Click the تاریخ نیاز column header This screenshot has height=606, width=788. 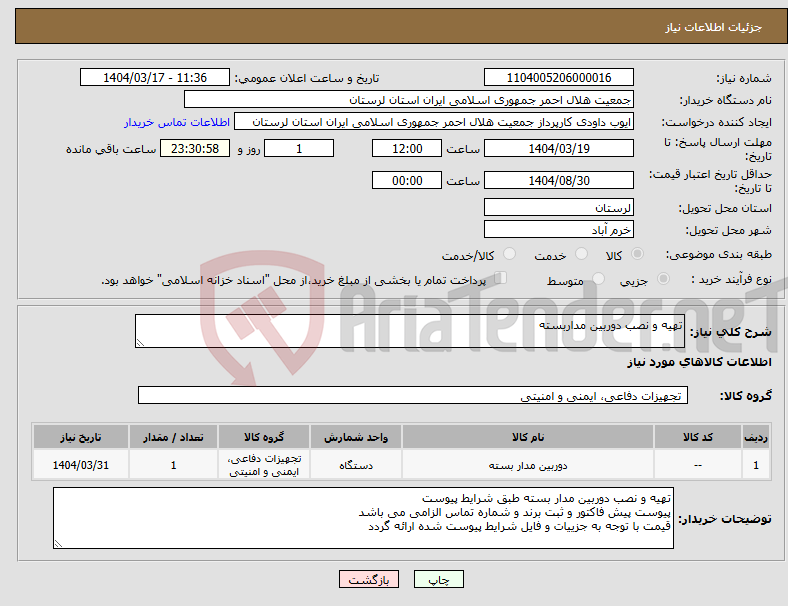[81, 437]
